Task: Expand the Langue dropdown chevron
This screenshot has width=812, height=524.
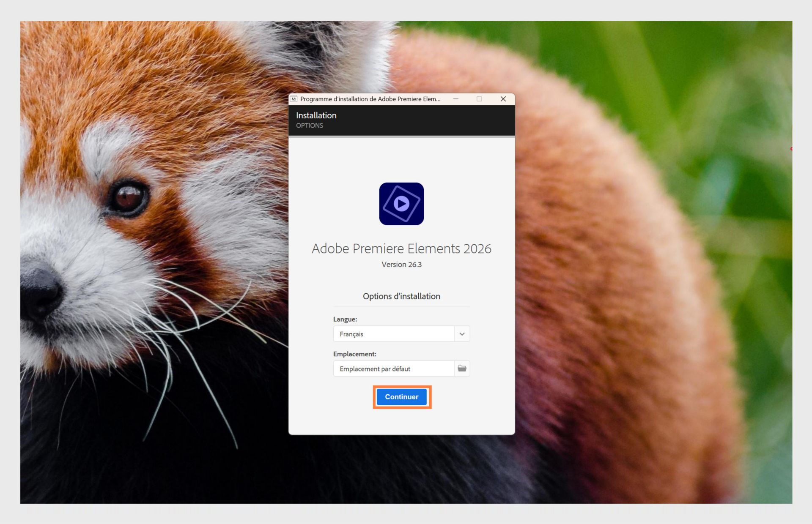Action: coord(462,334)
